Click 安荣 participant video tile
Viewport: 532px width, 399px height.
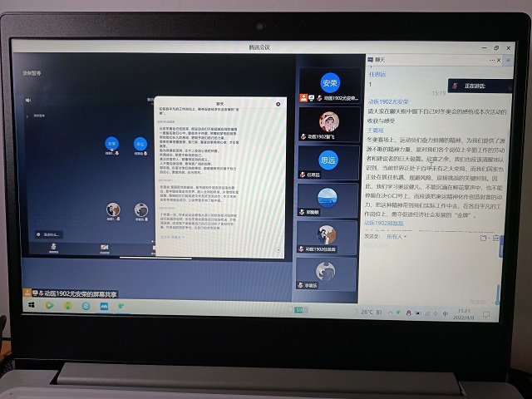(329, 84)
